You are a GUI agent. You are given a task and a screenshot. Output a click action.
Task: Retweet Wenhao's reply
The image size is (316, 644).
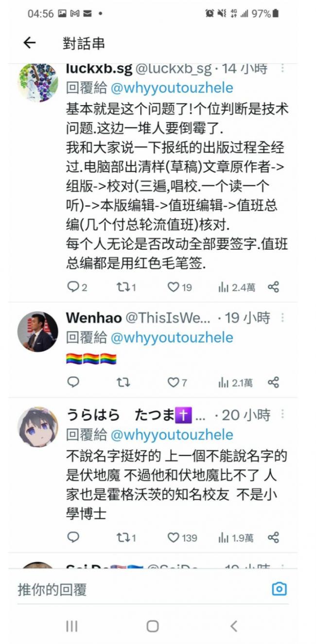(x=123, y=382)
